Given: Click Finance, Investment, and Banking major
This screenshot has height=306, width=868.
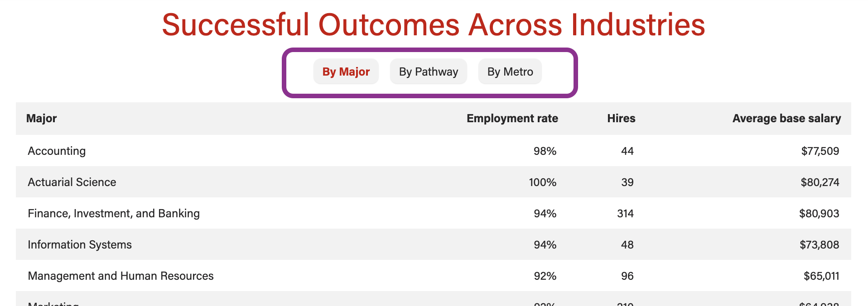Looking at the screenshot, I should (x=114, y=213).
